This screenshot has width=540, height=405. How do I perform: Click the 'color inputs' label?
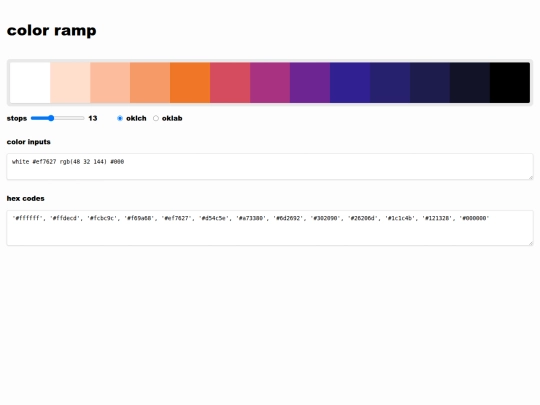coord(29,142)
